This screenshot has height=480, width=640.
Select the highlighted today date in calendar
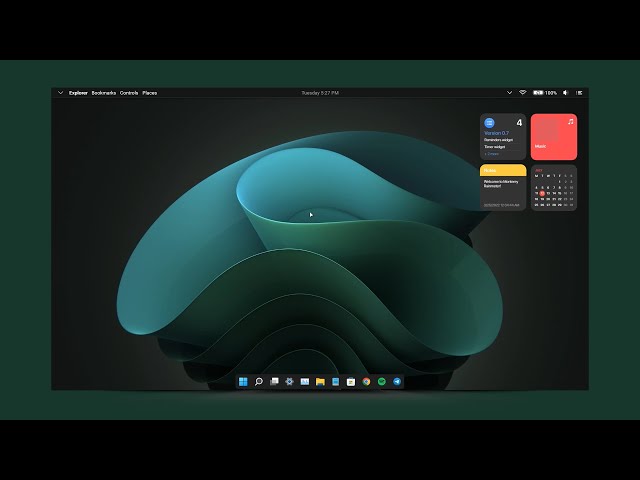coord(542,193)
